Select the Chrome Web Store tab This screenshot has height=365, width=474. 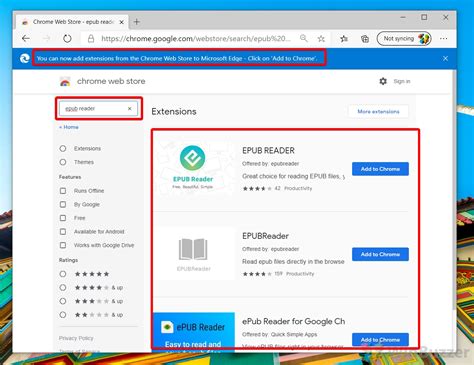pos(73,22)
